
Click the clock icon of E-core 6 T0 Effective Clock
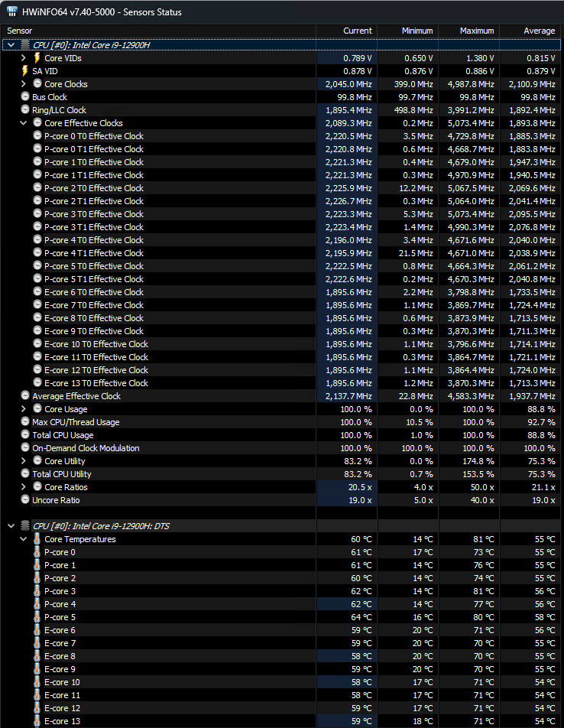37,291
